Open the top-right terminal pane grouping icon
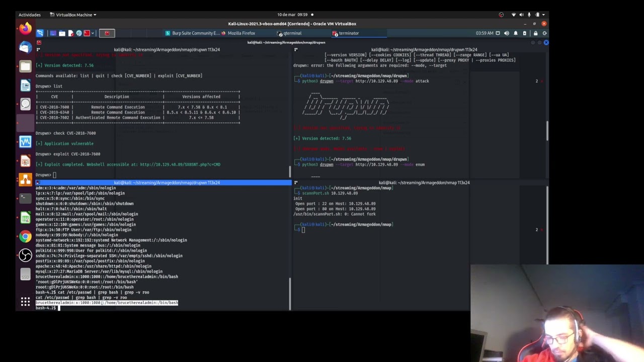 point(296,49)
